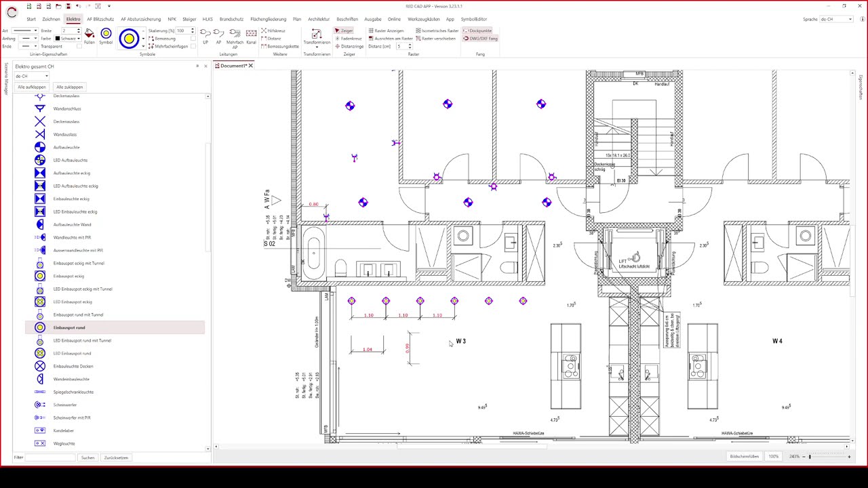Click the Zurücksetzen button
The image size is (868, 488).
pos(116,457)
